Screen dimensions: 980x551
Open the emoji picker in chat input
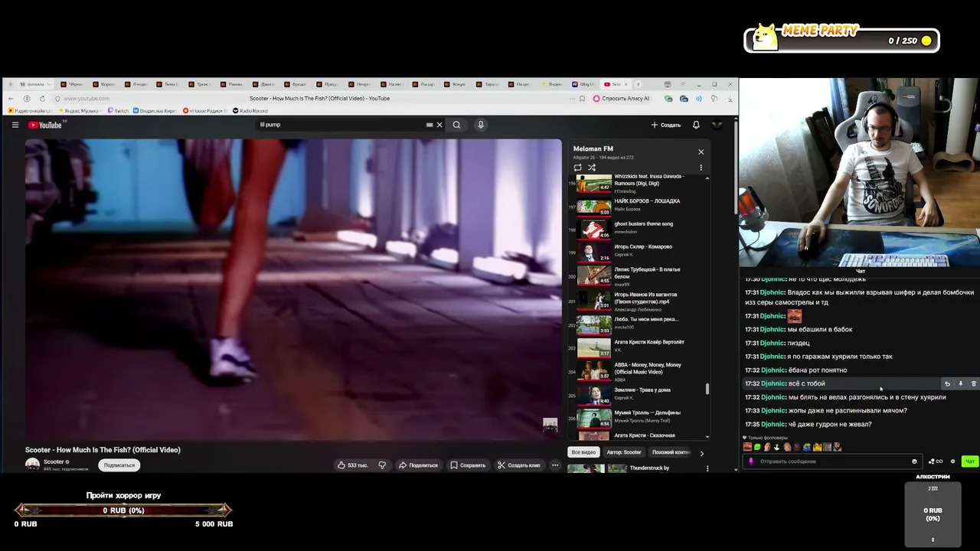coord(914,461)
